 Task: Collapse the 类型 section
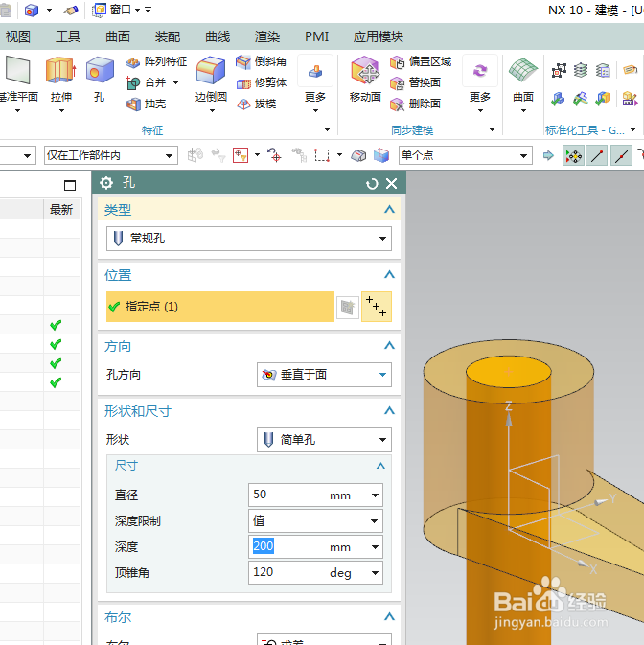[x=389, y=210]
